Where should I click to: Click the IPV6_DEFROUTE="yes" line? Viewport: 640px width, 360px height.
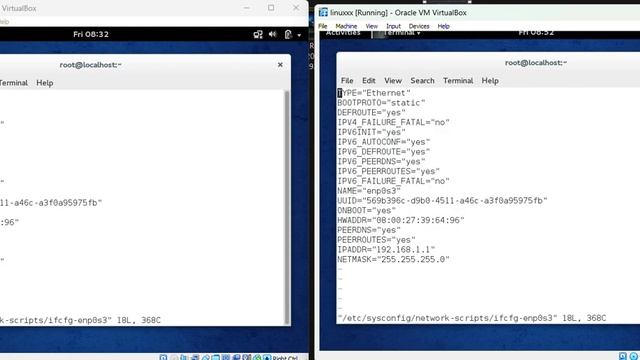pyautogui.click(x=384, y=152)
